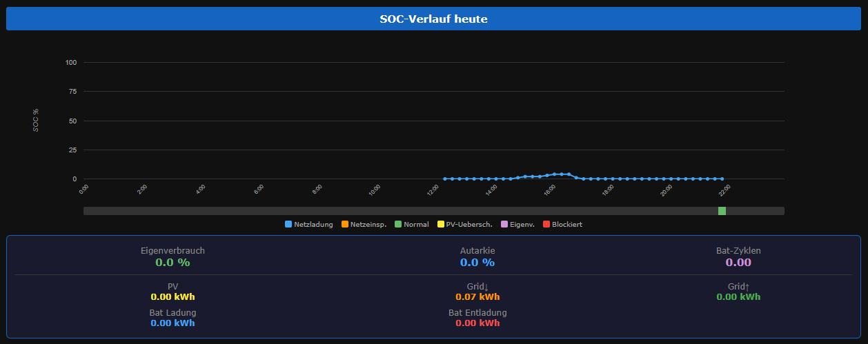This screenshot has height=344, width=868.
Task: Click the Grid↓ 0.07 kWh value
Action: (477, 297)
